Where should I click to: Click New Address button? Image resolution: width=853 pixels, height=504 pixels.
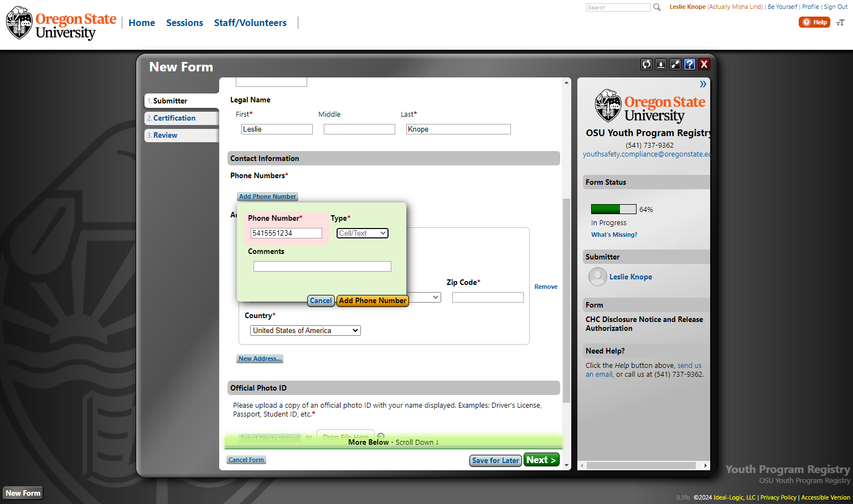tap(260, 358)
